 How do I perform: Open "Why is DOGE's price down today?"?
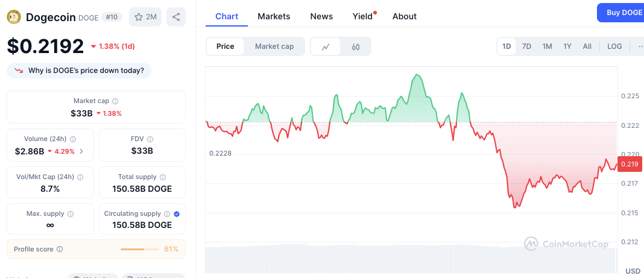pyautogui.click(x=79, y=71)
